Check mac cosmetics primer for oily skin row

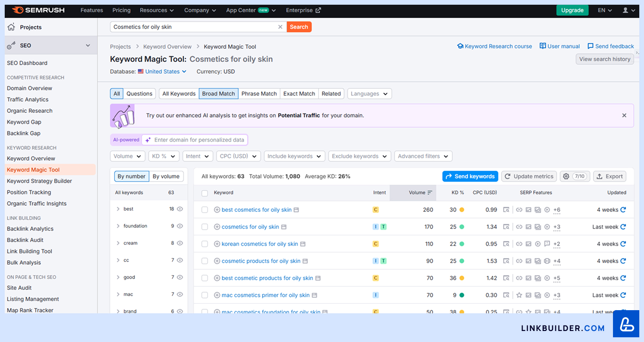pyautogui.click(x=205, y=295)
